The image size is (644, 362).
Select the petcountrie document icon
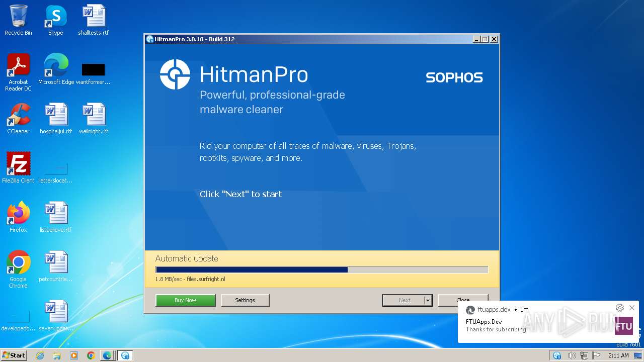(x=56, y=266)
